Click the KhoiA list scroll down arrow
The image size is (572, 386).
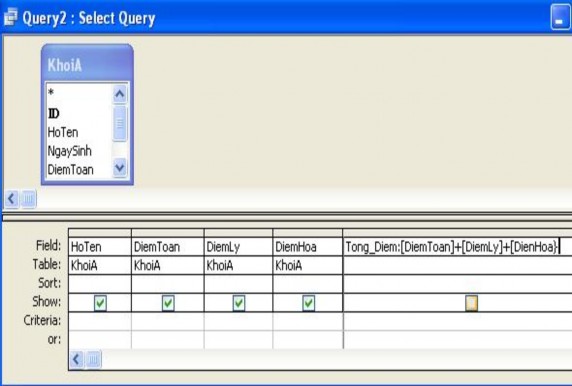click(x=120, y=167)
